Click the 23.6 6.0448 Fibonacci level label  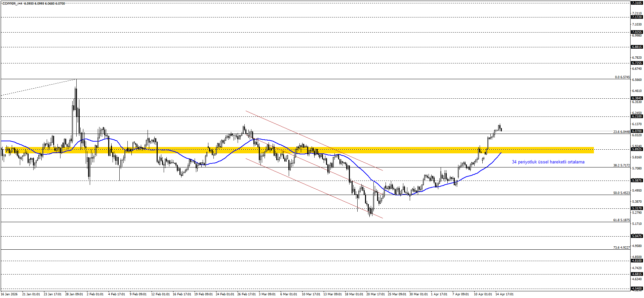point(621,132)
